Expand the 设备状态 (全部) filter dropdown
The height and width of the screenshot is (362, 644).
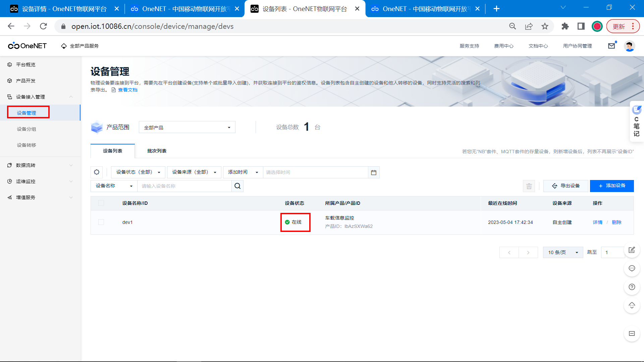coord(138,172)
